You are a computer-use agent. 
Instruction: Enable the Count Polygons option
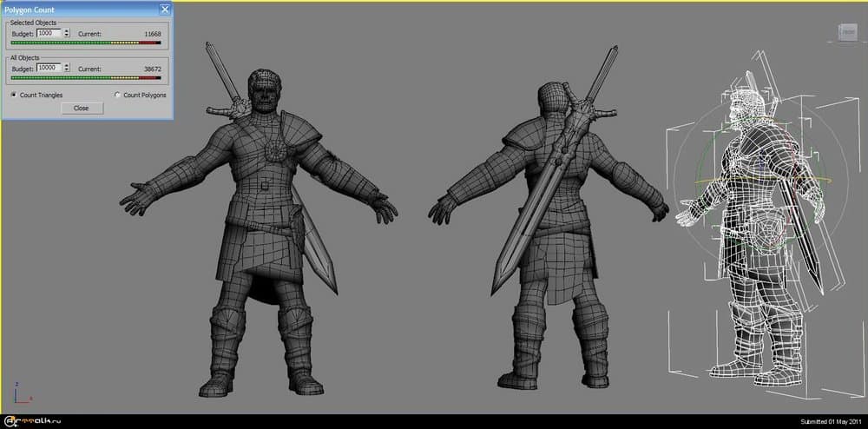tap(117, 95)
